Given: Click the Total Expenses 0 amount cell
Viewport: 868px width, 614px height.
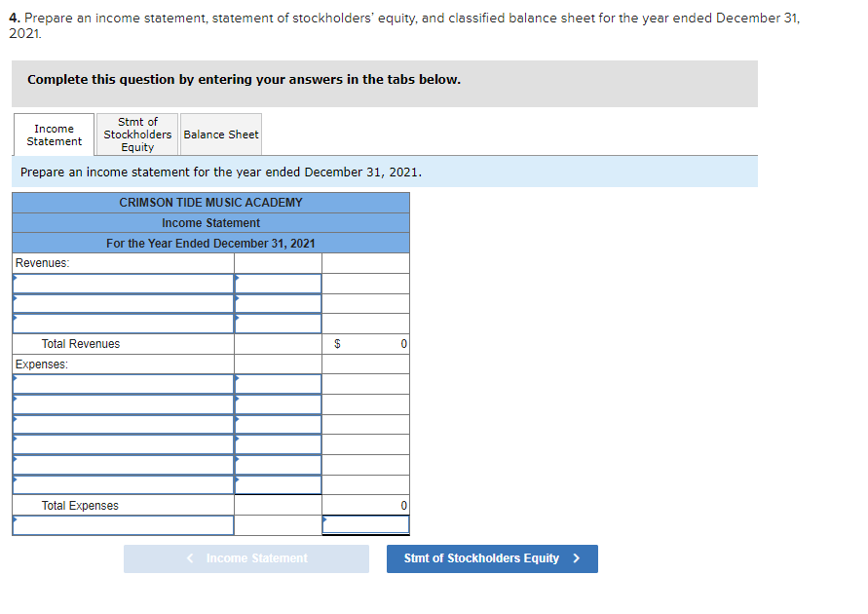Looking at the screenshot, I should point(365,505).
